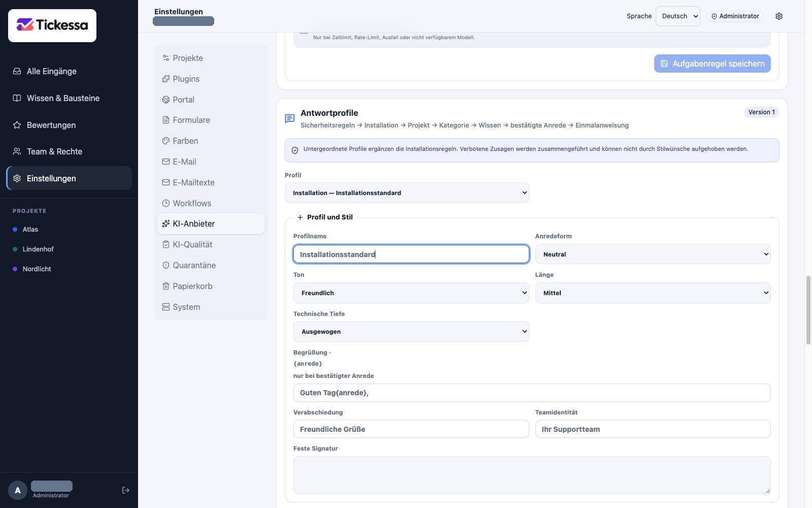Click the page vertical scrollbar
The width and height of the screenshot is (812, 508).
click(808, 310)
